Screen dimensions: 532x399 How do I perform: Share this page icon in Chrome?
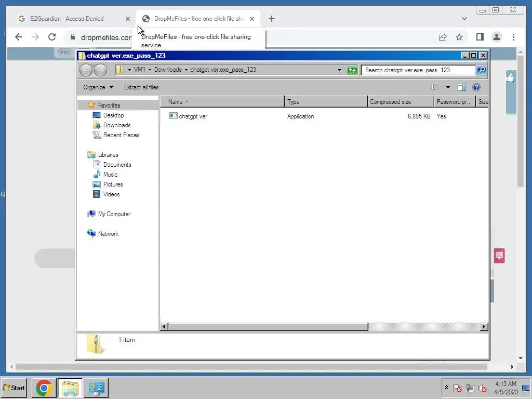click(443, 37)
